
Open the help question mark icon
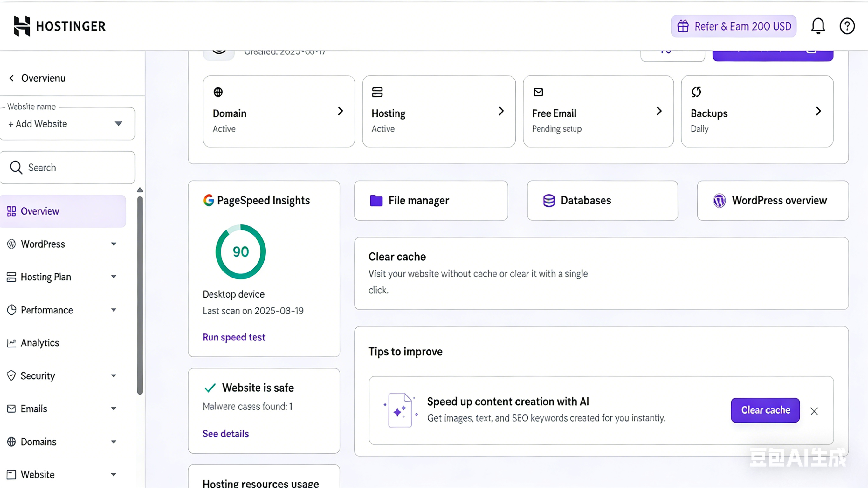point(847,26)
